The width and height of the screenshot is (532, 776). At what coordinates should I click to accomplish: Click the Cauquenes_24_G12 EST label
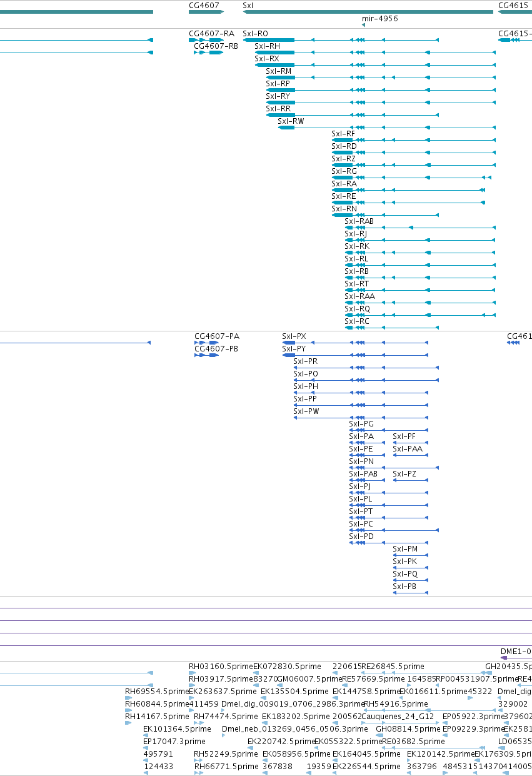pyautogui.click(x=398, y=717)
